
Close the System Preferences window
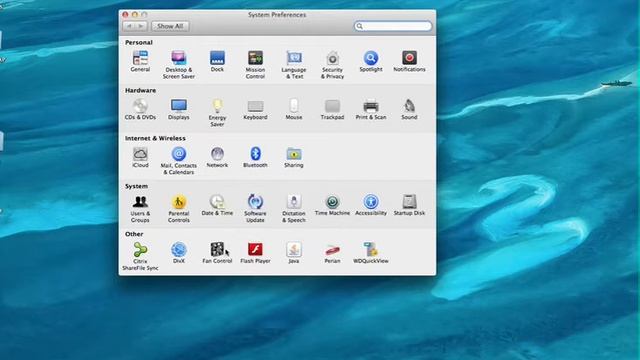[125, 15]
